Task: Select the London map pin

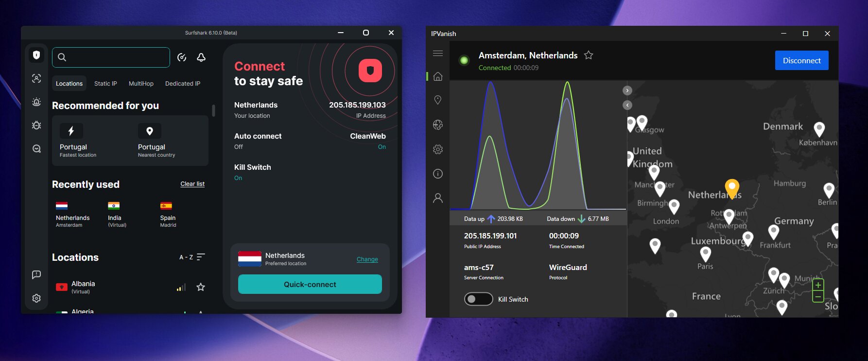Action: [x=674, y=207]
